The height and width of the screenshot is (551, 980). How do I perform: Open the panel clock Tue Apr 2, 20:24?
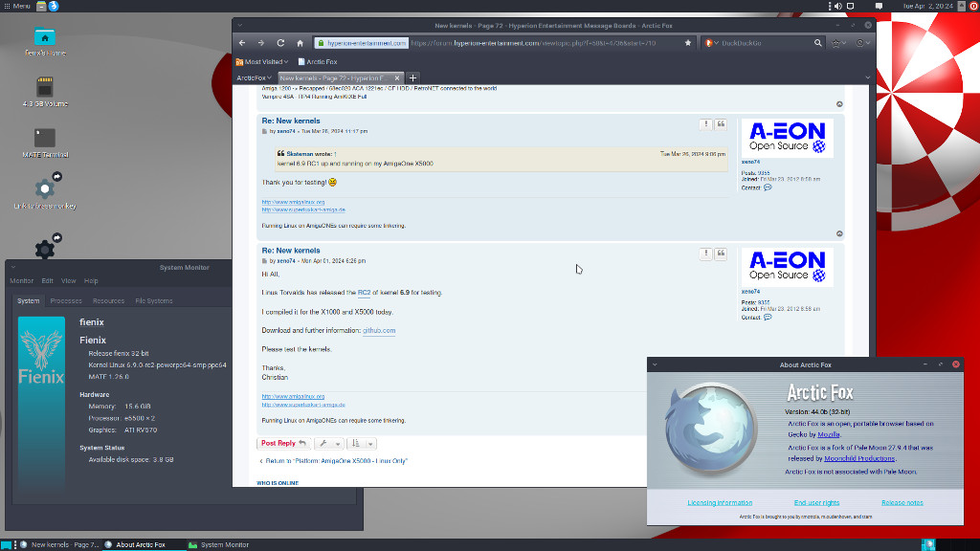pos(927,6)
